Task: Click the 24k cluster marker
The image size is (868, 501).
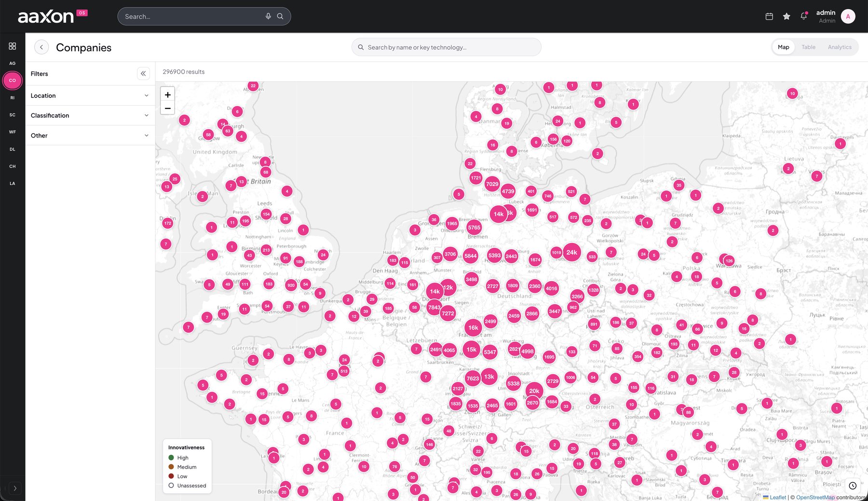Action: point(572,252)
